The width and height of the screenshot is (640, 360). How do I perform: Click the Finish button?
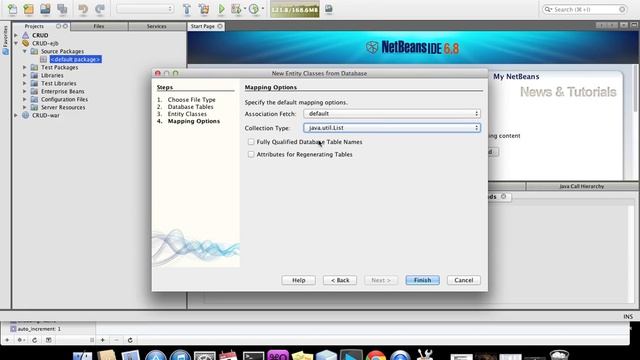coord(422,280)
